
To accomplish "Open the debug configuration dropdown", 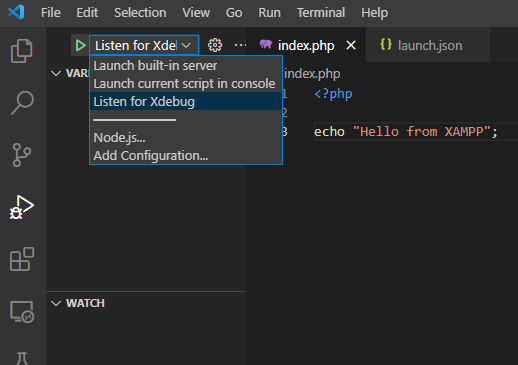I will (144, 45).
